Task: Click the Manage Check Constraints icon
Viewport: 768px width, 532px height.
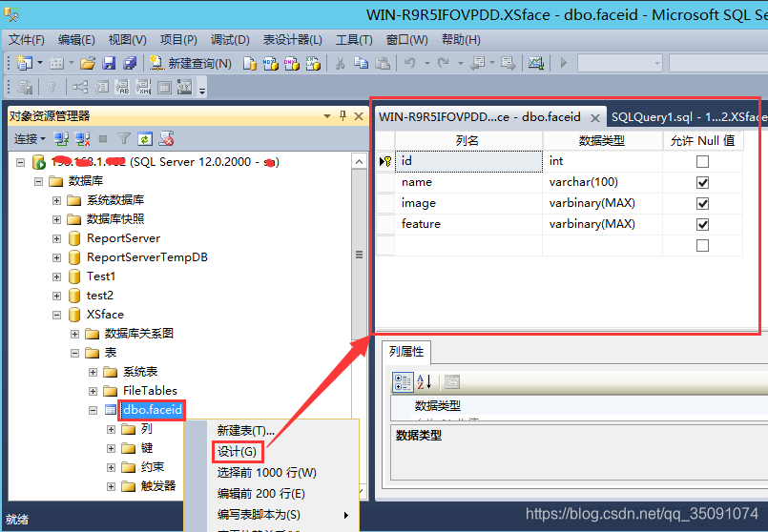Action: click(164, 88)
